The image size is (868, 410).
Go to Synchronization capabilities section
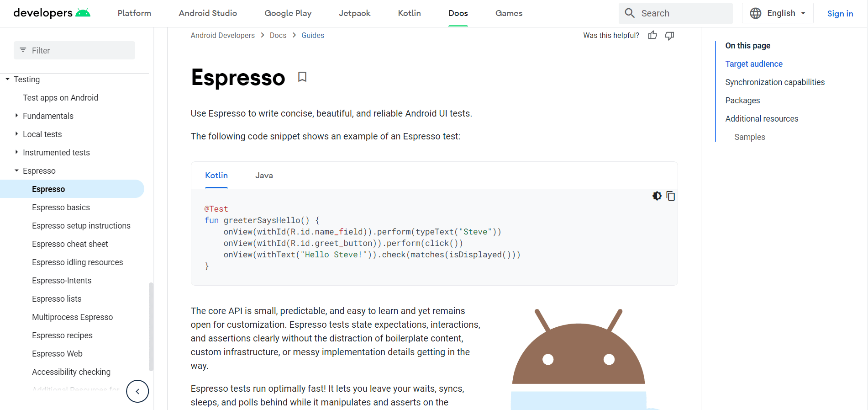(775, 82)
